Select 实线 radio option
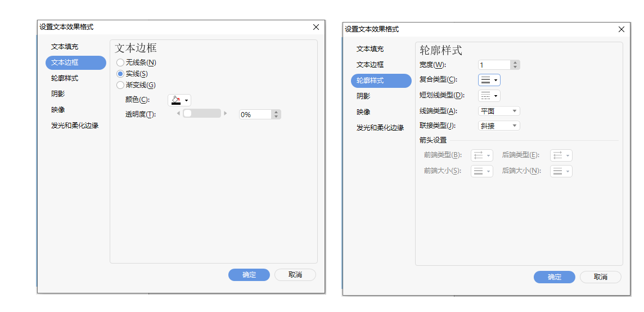This screenshot has width=644, height=312. click(x=132, y=74)
